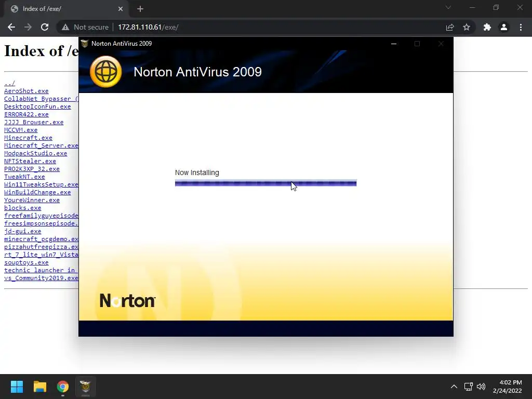Download Minecraft.exe

pyautogui.click(x=28, y=138)
